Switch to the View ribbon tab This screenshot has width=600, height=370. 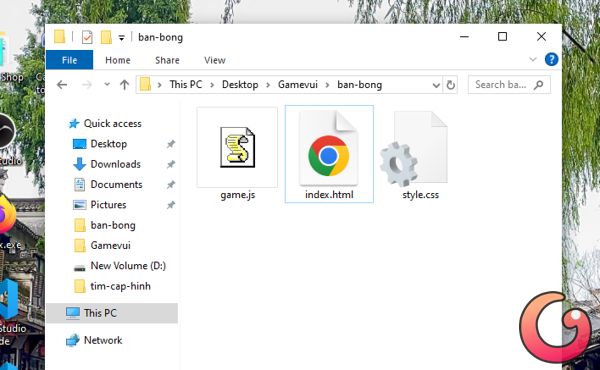pyautogui.click(x=215, y=60)
